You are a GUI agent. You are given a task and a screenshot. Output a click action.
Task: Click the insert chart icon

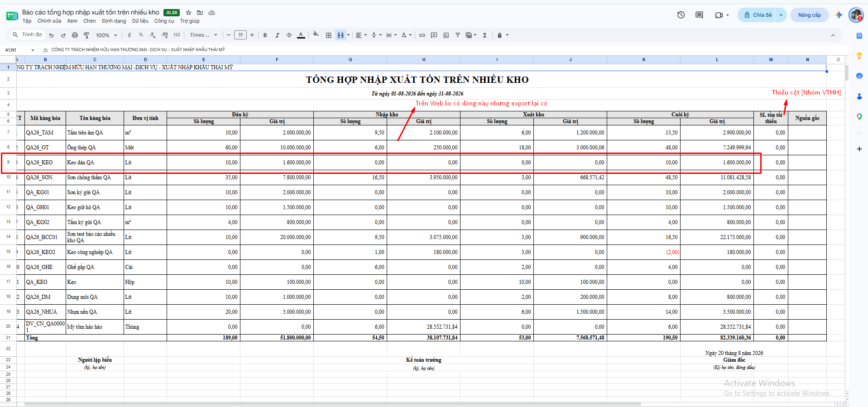[446, 35]
